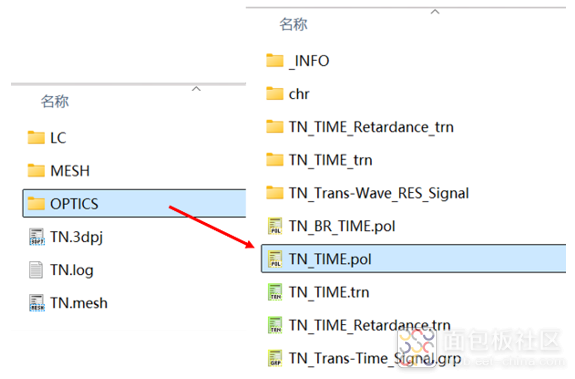The image size is (575, 379).
Task: Select the TN.3dpj project file icon
Action: pyautogui.click(x=36, y=237)
